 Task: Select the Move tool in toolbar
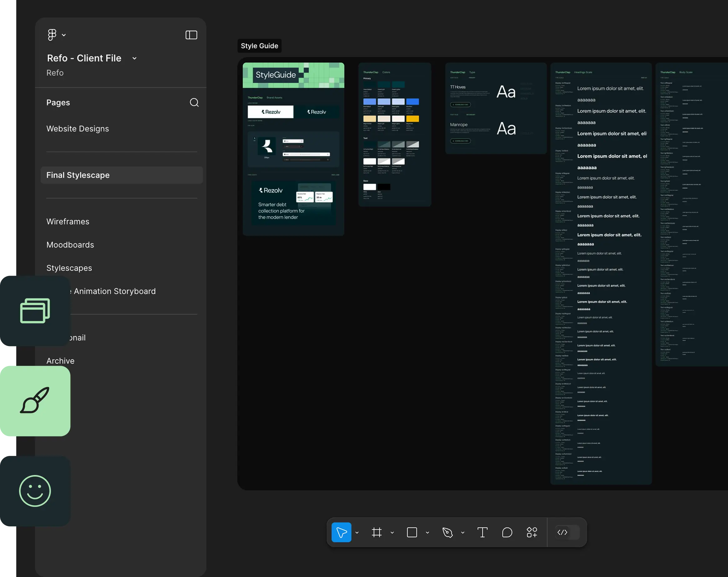point(341,532)
